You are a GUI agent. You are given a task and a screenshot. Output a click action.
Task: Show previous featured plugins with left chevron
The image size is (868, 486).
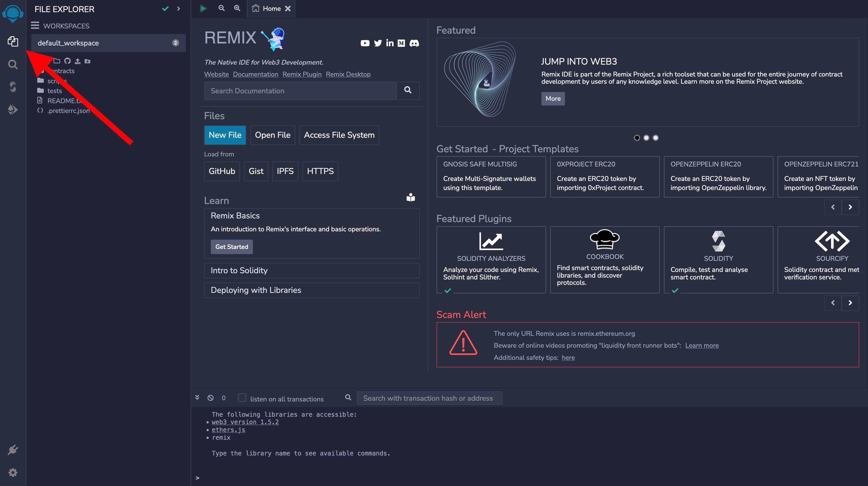(833, 303)
